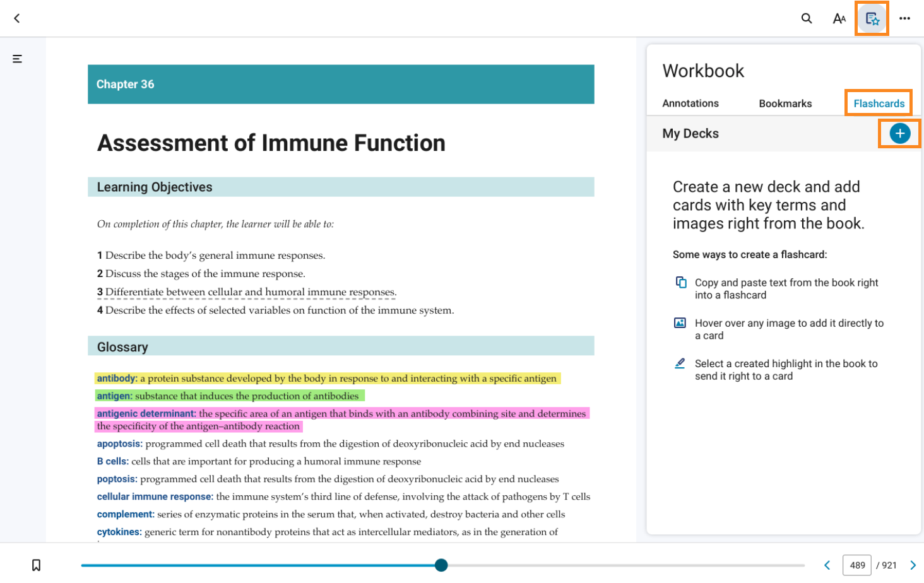The width and height of the screenshot is (924, 583).
Task: Advance pages with the right chevron
Action: click(913, 565)
